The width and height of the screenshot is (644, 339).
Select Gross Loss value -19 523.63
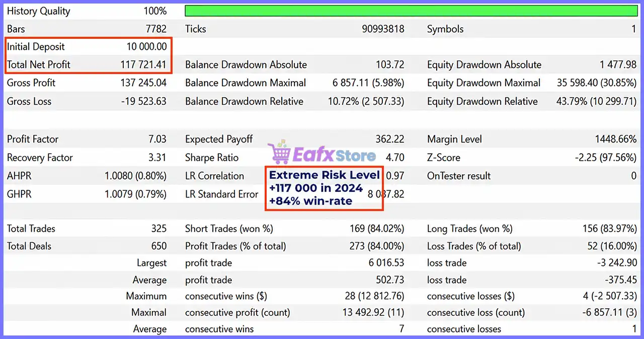pyautogui.click(x=144, y=101)
